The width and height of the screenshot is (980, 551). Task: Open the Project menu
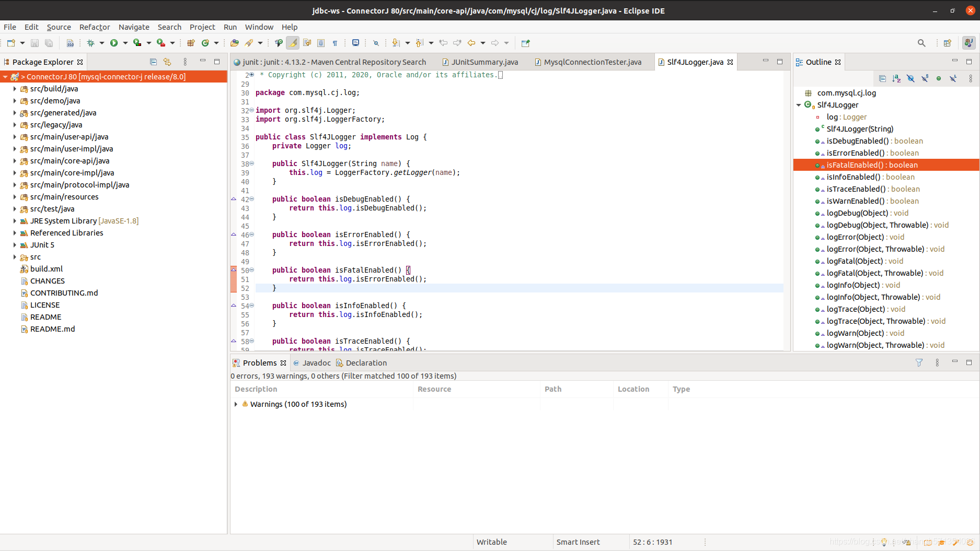[202, 27]
